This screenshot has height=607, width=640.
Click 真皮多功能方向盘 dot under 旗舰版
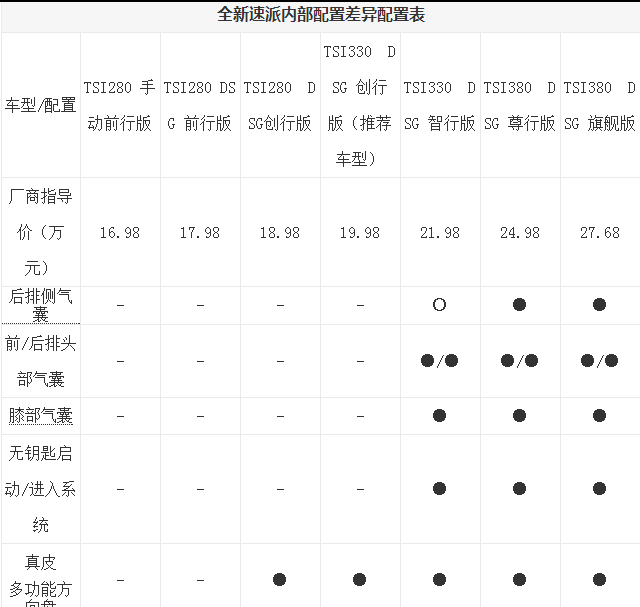pos(599,580)
